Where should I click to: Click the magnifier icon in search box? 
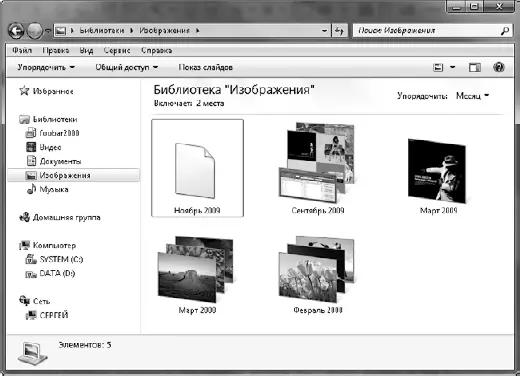505,31
